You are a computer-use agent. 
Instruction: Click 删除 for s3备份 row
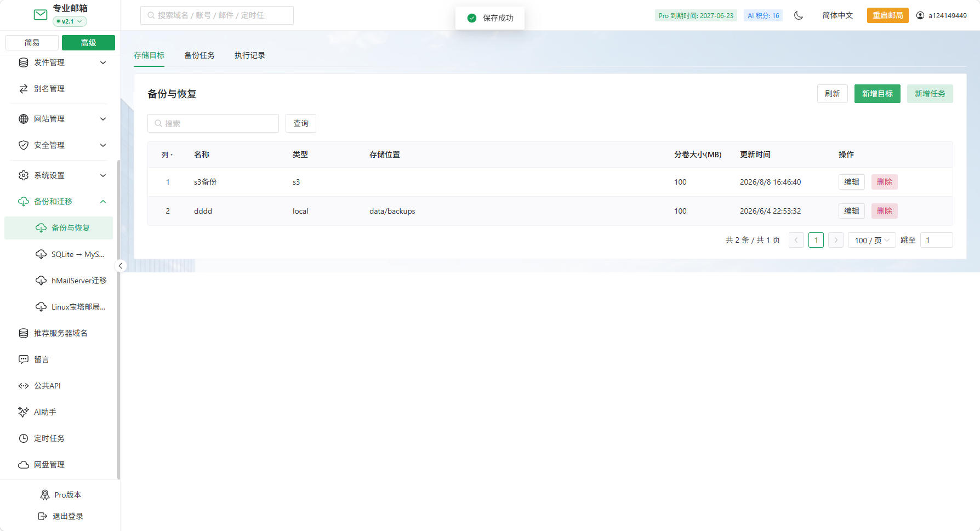(x=885, y=182)
